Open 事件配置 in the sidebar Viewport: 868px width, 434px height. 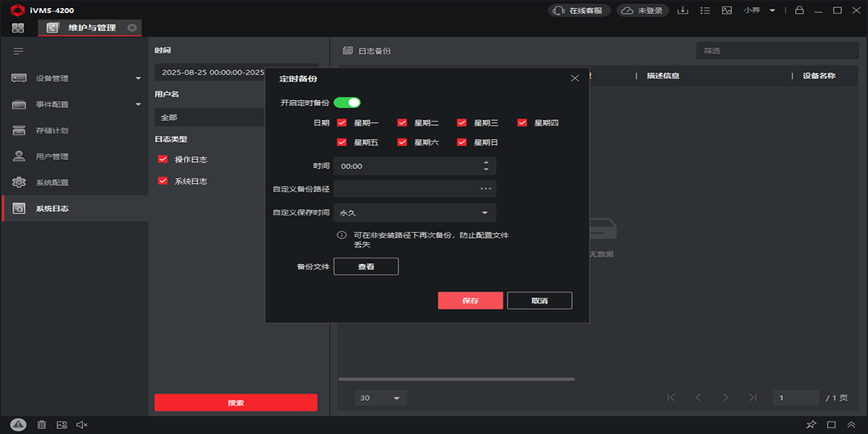pos(75,104)
